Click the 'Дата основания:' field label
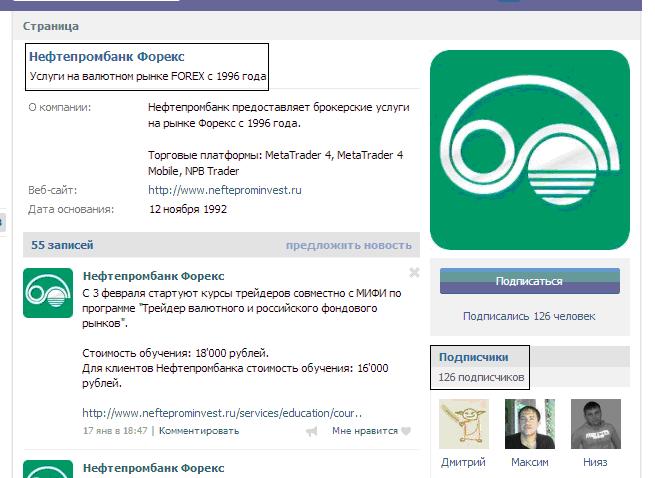The image size is (655, 478). click(71, 209)
